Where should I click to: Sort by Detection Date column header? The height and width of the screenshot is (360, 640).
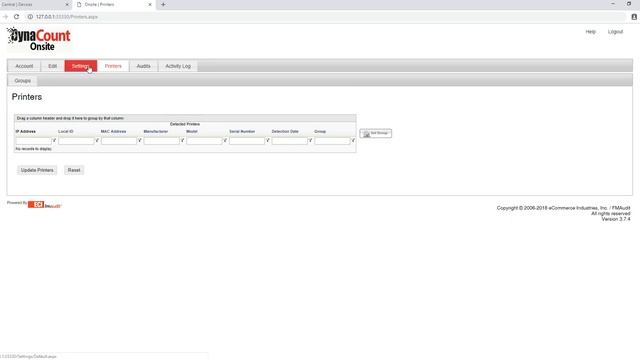click(x=285, y=131)
